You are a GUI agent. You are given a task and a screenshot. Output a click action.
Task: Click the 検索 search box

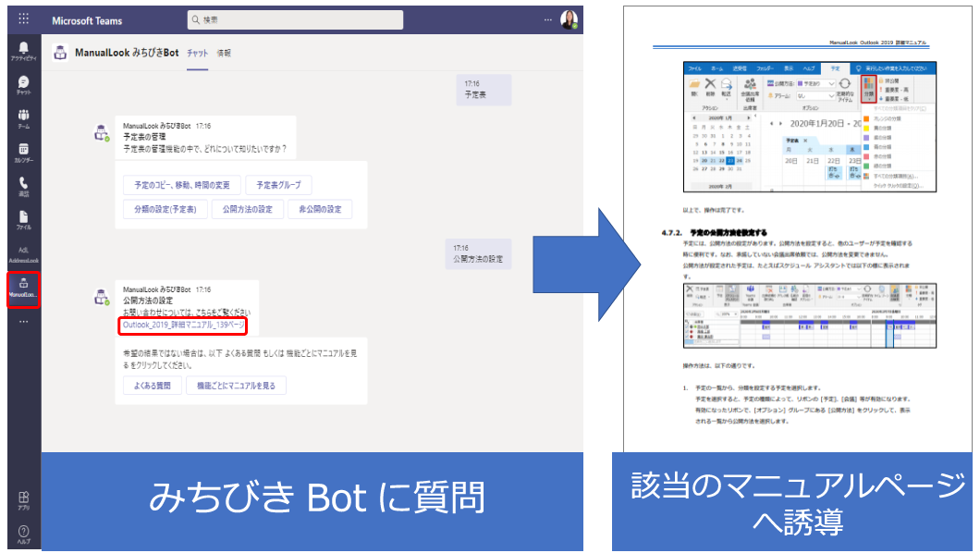(x=295, y=19)
